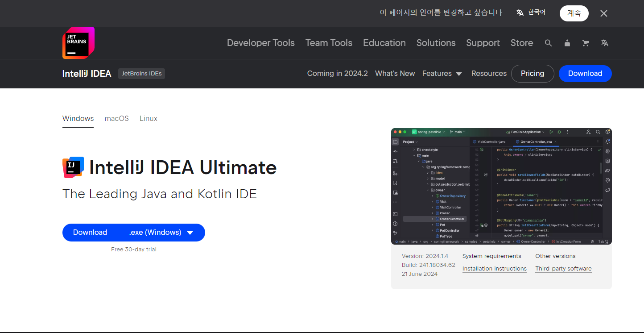Image resolution: width=644 pixels, height=333 pixels.
Task: Click the blue Download button for IntelliJ IDEA Ultimate
Action: [x=90, y=232]
